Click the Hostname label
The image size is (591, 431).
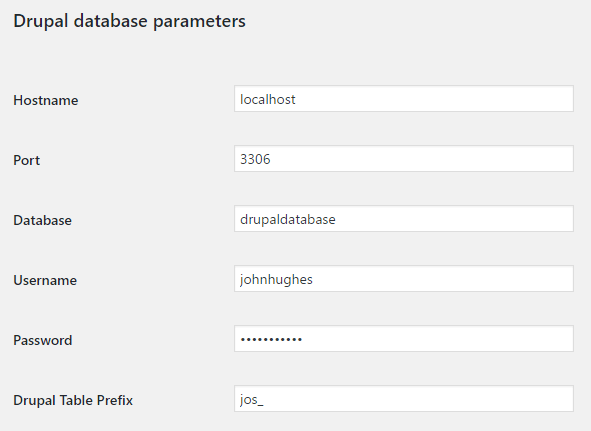(x=46, y=100)
